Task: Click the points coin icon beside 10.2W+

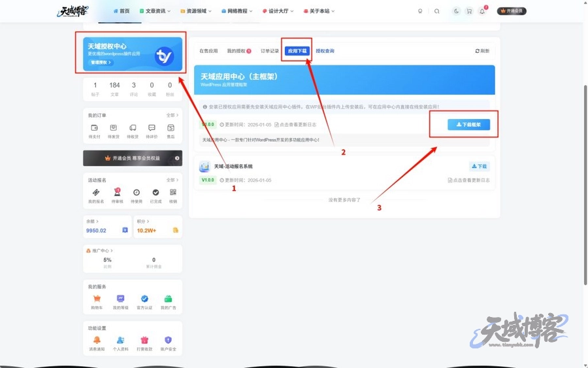Action: 176,230
